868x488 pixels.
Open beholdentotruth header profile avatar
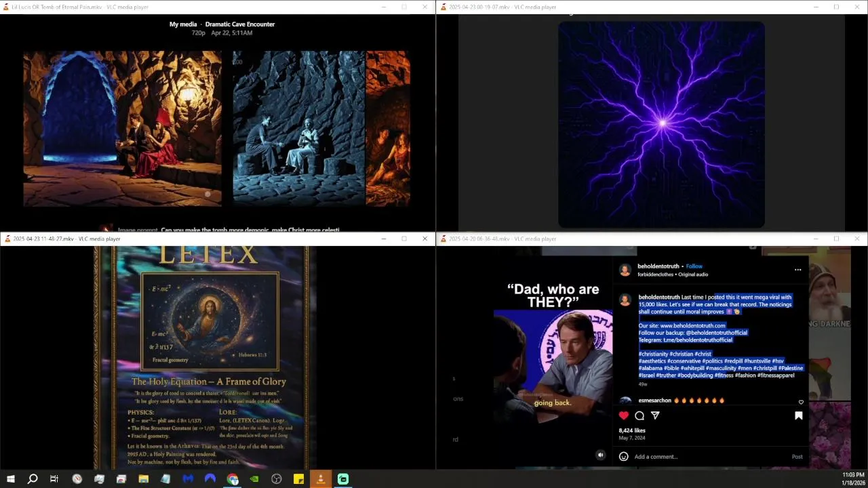[625, 270]
